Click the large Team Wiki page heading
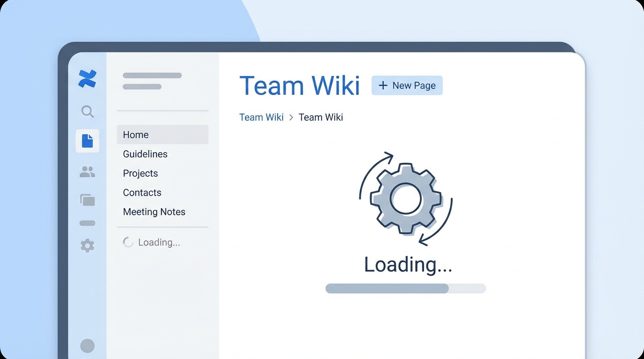Image resolution: width=644 pixels, height=359 pixels. tap(300, 86)
